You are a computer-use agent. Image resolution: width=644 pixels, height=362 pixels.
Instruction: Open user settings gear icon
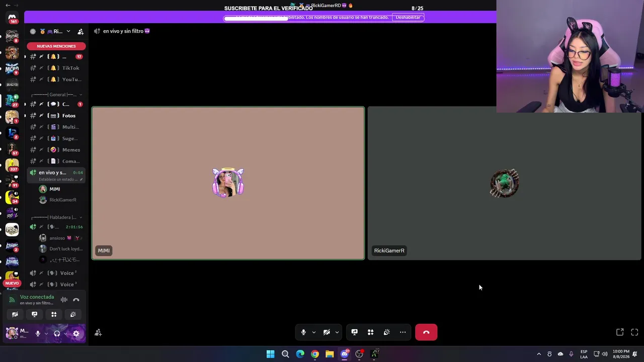[x=76, y=333]
